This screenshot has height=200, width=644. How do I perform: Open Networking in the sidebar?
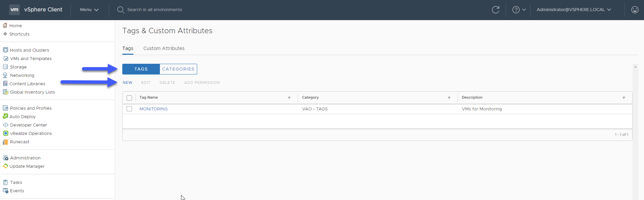[x=22, y=75]
